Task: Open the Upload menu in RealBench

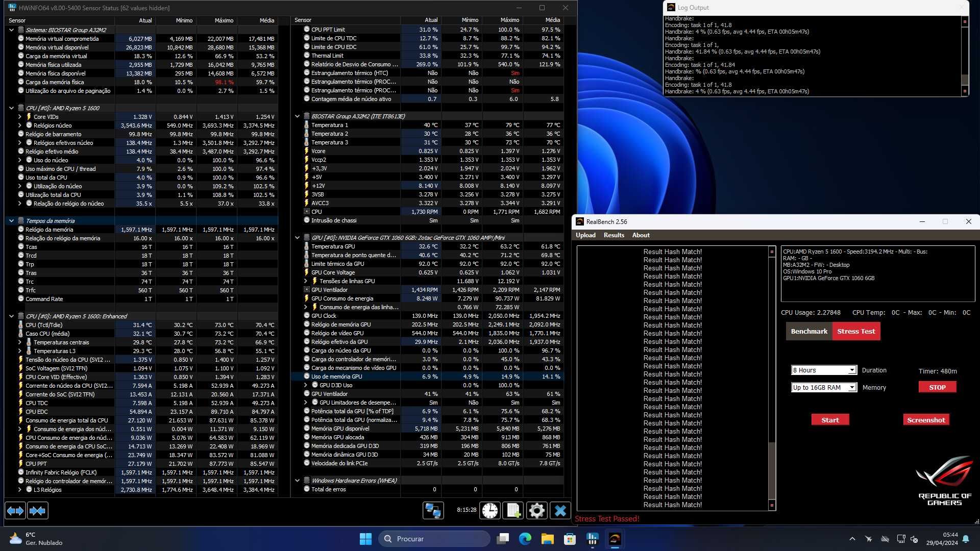Action: 585,235
